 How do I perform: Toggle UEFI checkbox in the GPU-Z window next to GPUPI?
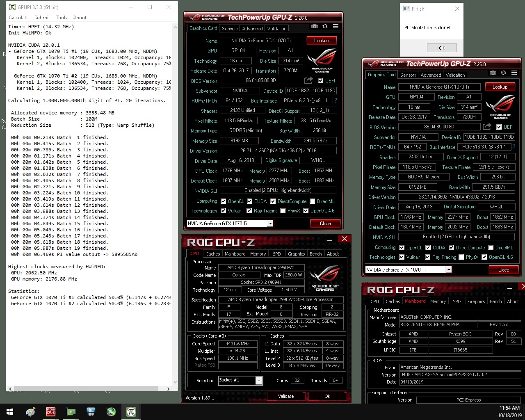pyautogui.click(x=320, y=81)
